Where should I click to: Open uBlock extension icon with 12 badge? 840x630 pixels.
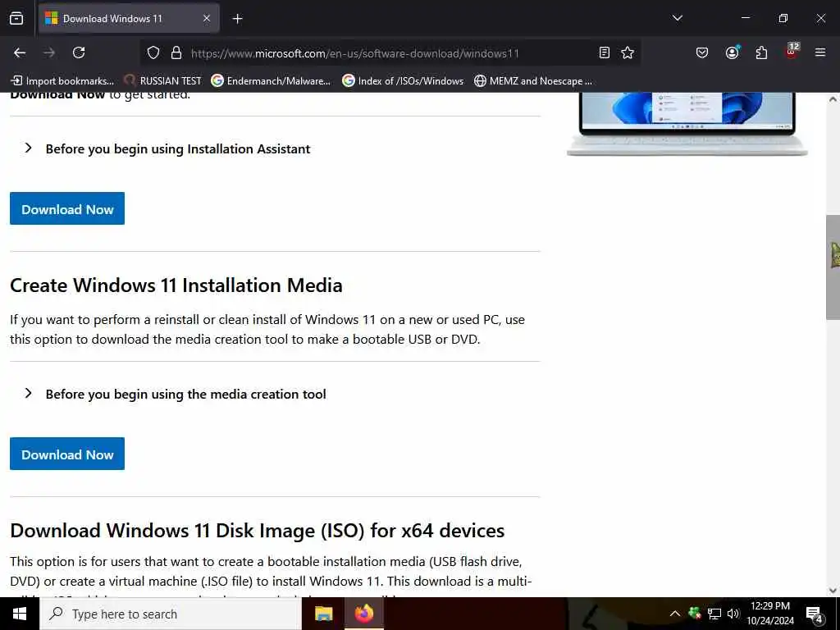pyautogui.click(x=792, y=52)
